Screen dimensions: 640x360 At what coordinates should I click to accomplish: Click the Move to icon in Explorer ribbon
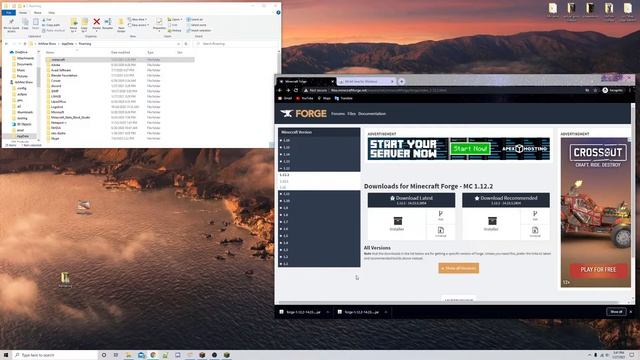(x=74, y=22)
